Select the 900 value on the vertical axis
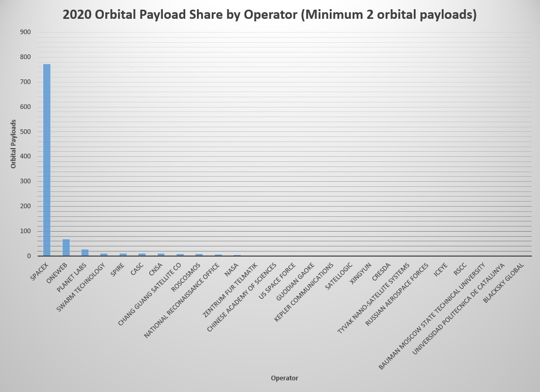Viewport: 540px width, 392px height. click(x=25, y=32)
